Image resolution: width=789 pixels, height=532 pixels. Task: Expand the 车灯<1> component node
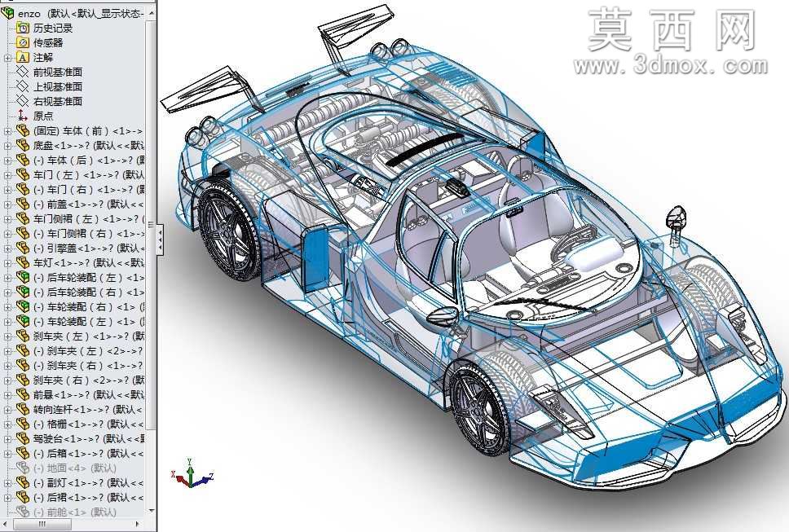pos(7,263)
